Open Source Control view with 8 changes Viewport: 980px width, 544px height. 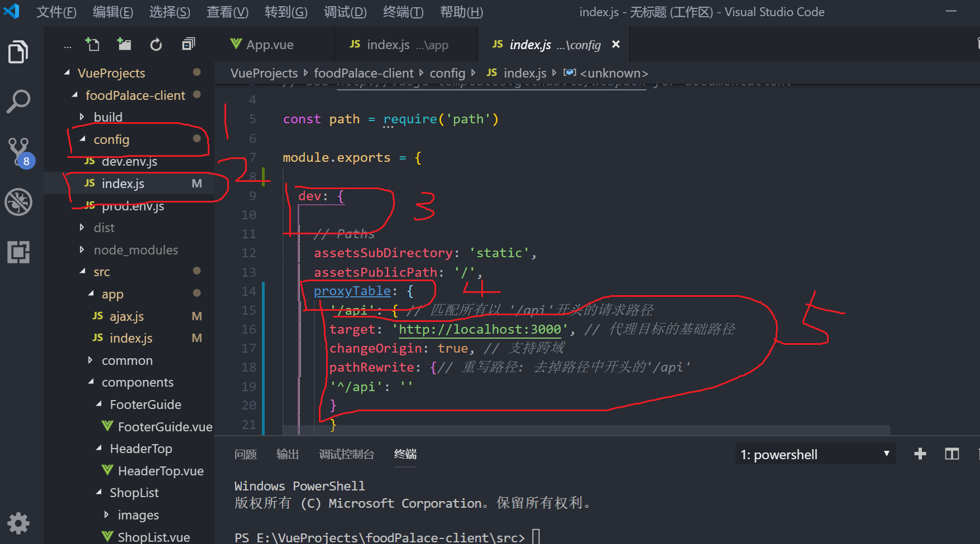coord(20,152)
